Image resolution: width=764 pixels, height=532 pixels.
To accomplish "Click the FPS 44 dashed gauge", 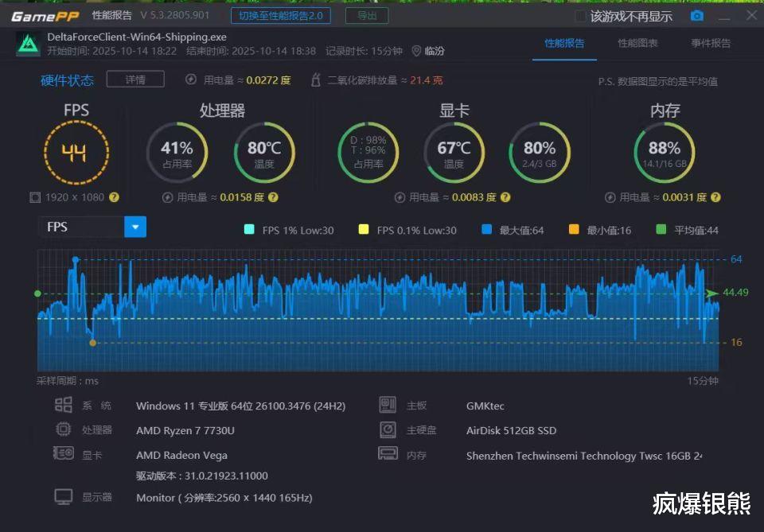I will coord(76,153).
